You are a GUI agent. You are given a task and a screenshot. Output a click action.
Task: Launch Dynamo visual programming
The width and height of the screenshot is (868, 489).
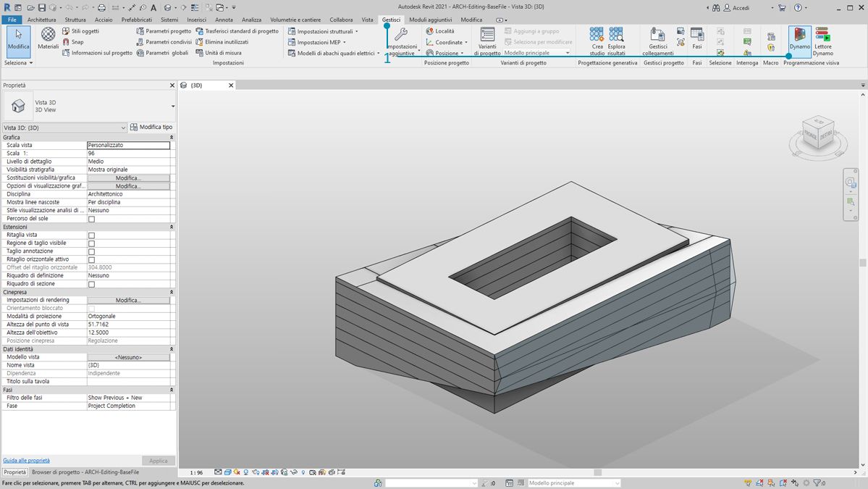point(799,41)
